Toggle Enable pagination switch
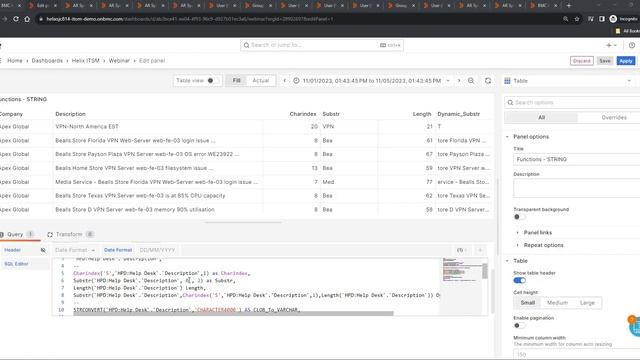This screenshot has width=640, height=360. point(520,325)
